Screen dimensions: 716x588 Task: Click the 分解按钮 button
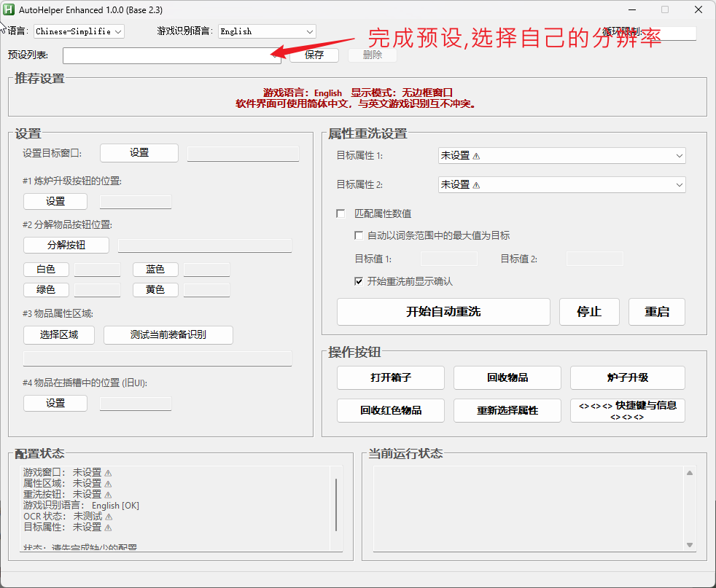coord(66,245)
